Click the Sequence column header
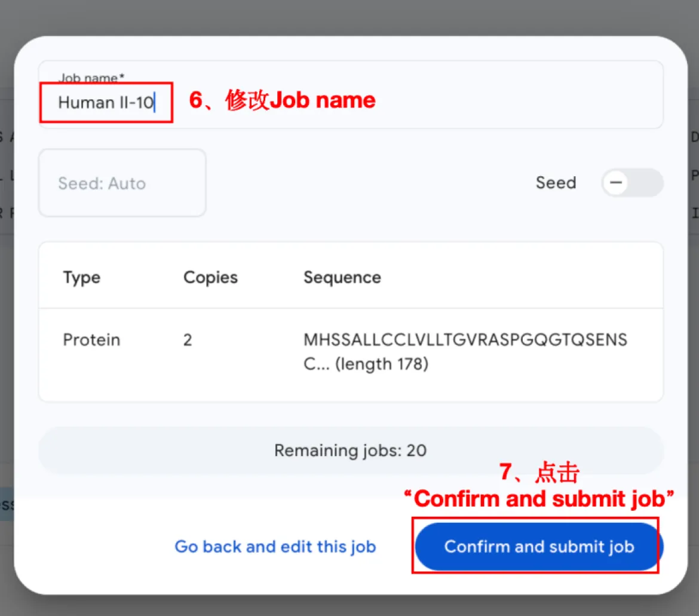The width and height of the screenshot is (699, 616). pyautogui.click(x=342, y=278)
